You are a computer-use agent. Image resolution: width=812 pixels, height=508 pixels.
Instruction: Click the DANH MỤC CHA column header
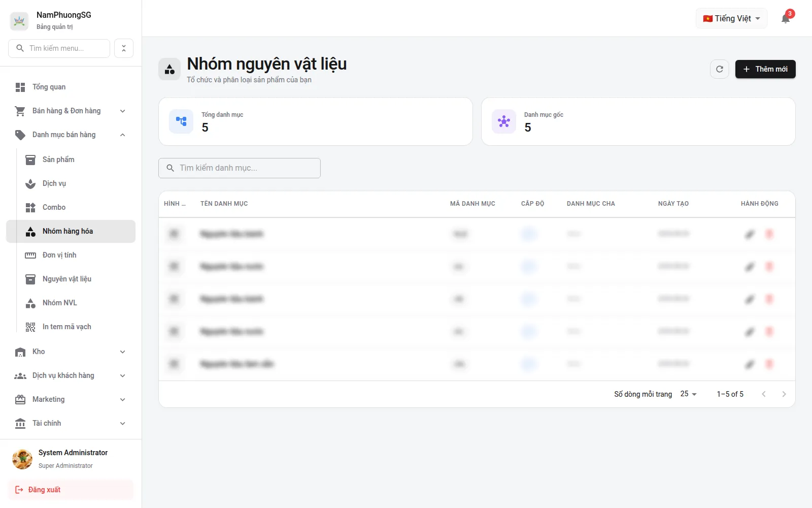(x=591, y=204)
